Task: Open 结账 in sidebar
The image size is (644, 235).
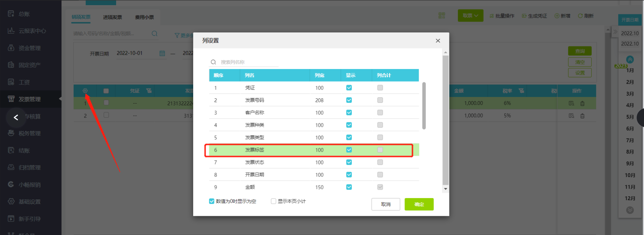Action: point(19,151)
